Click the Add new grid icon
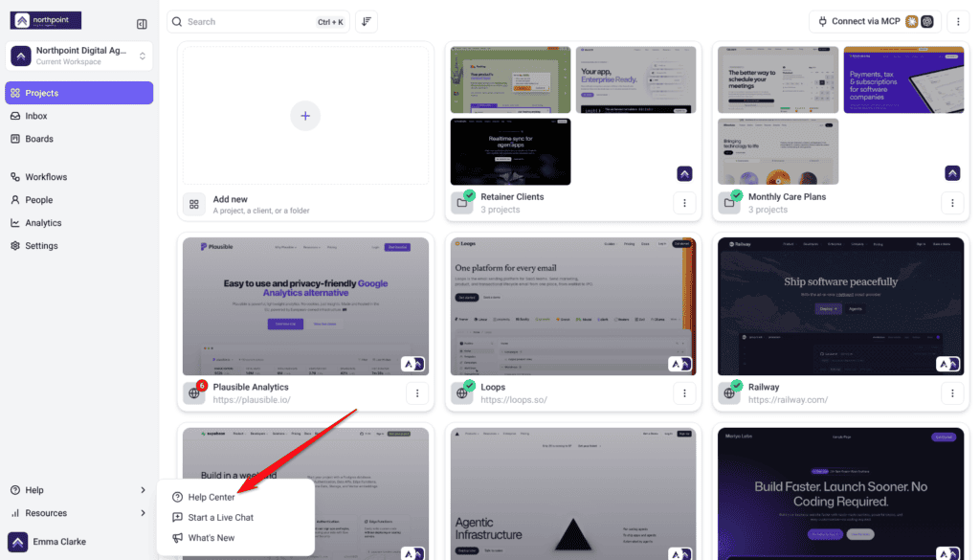 (193, 204)
